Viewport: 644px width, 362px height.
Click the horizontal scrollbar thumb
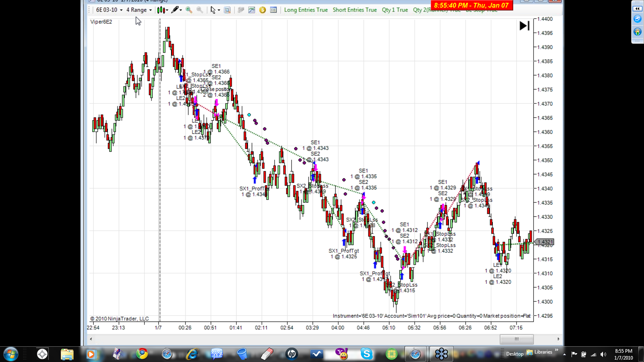click(x=516, y=339)
